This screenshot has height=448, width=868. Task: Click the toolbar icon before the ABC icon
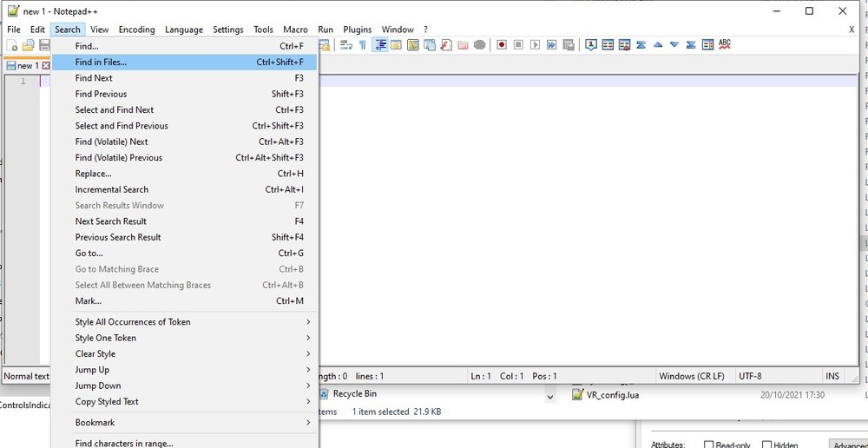pos(707,45)
